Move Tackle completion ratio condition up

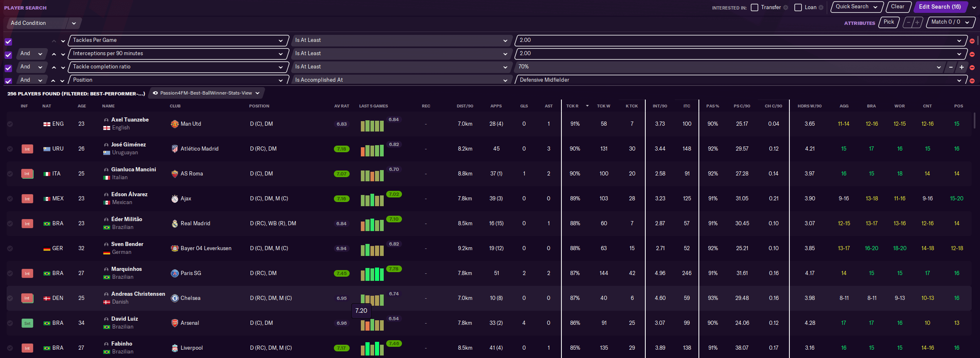point(54,68)
